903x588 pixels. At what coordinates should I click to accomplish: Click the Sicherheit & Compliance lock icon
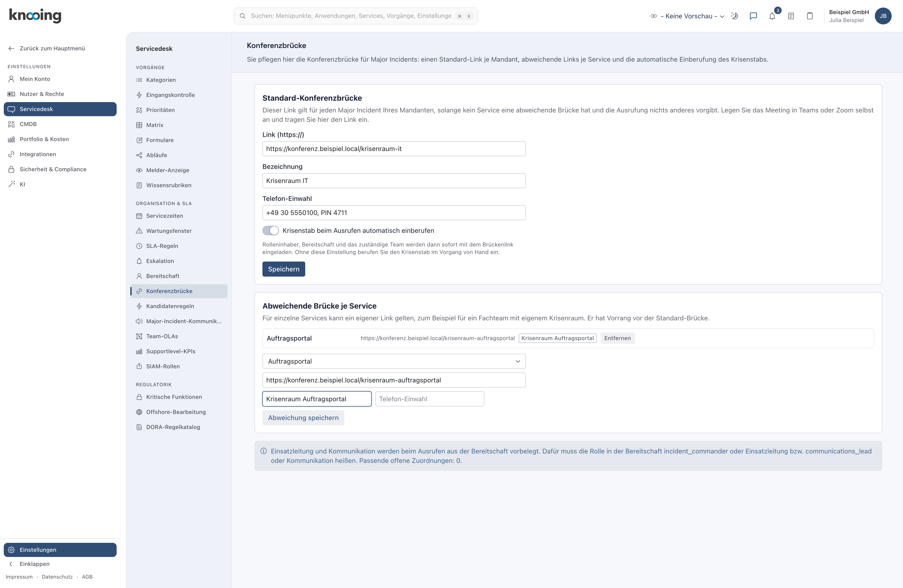pos(11,169)
